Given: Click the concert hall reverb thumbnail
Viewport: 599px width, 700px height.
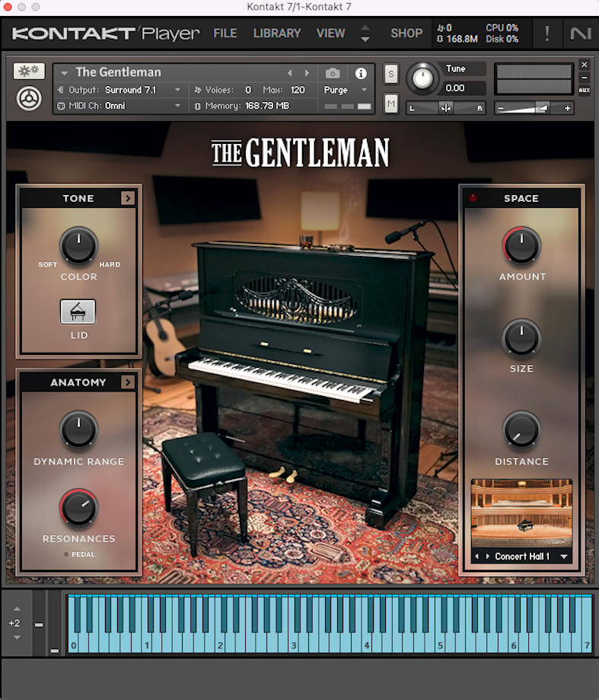Looking at the screenshot, I should pyautogui.click(x=521, y=513).
